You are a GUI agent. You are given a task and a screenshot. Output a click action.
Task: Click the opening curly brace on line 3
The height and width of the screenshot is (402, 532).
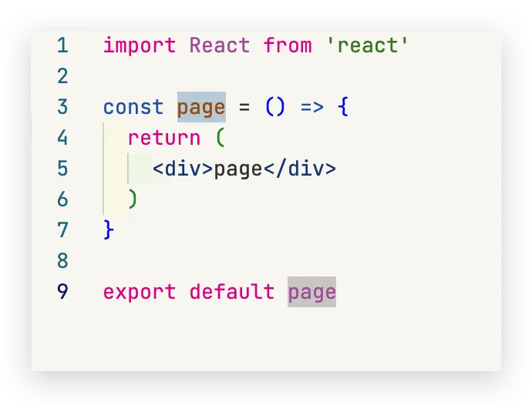pyautogui.click(x=342, y=107)
